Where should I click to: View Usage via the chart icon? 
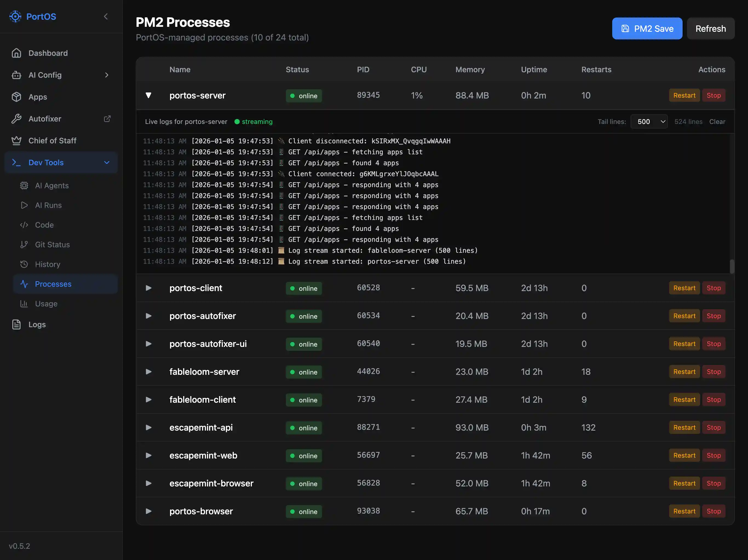[24, 303]
